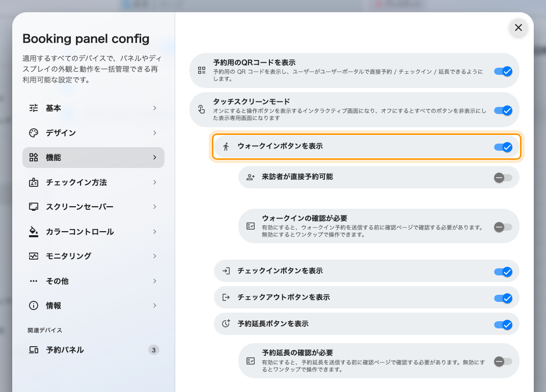Enable the ウォークインの確認が必要 switch

pyautogui.click(x=503, y=228)
